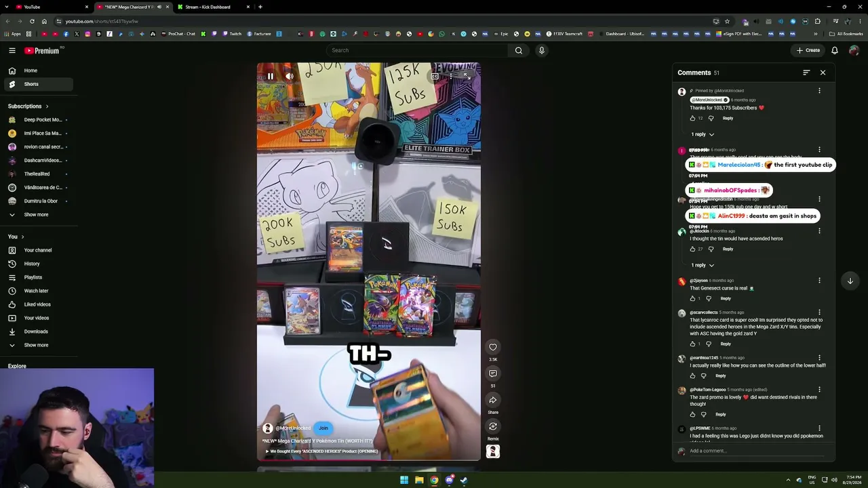Like the 'tin would have acsended heros' comment
Viewport: 868px width, 488px height.
pyautogui.click(x=692, y=249)
